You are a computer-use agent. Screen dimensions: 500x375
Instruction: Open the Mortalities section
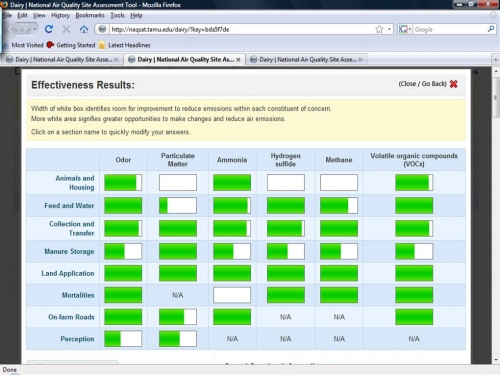pyautogui.click(x=78, y=295)
